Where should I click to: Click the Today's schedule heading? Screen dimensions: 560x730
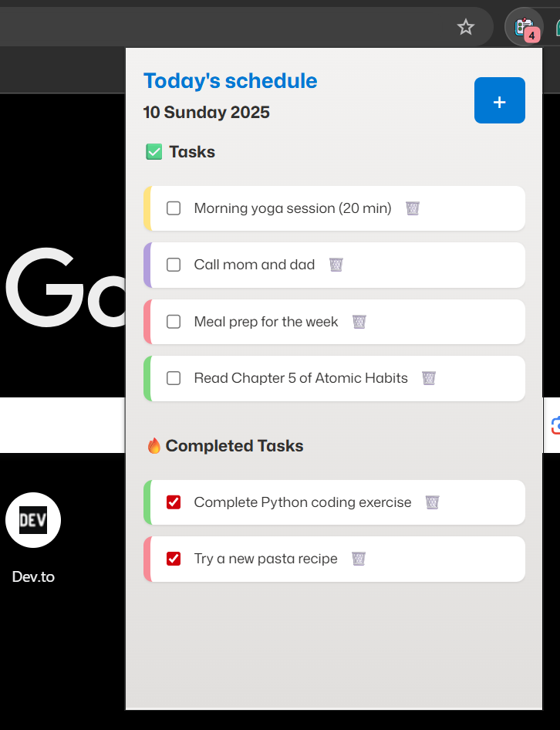coord(230,81)
